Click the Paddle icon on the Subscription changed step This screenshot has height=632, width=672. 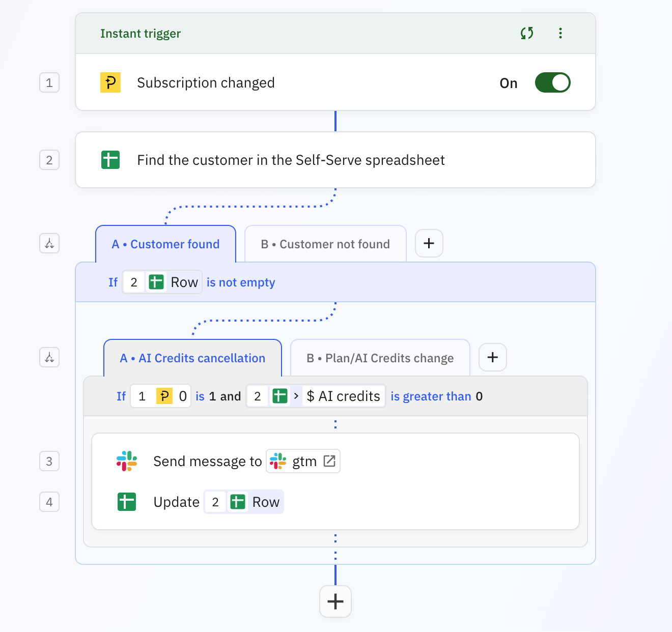(110, 82)
